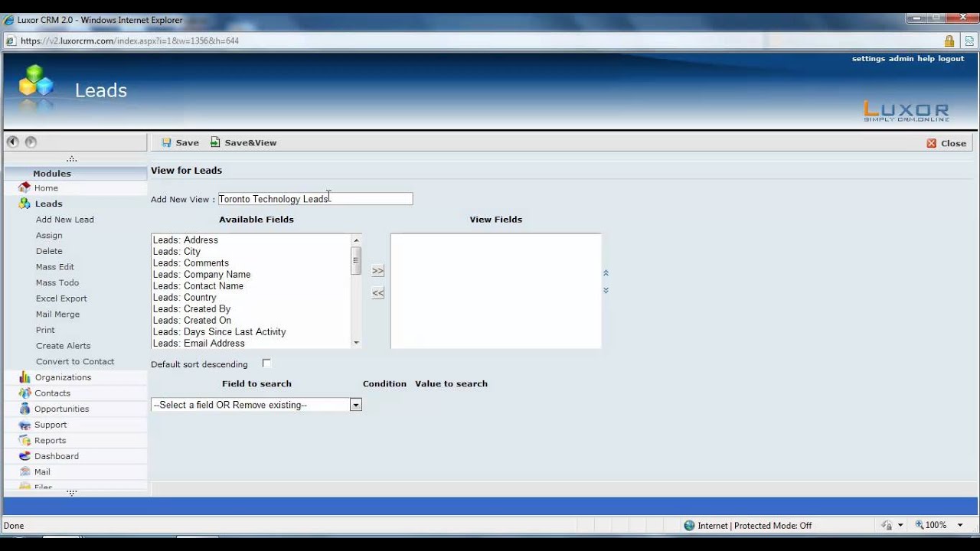Click the Home house icon
This screenshot has height=551, width=980.
[24, 187]
